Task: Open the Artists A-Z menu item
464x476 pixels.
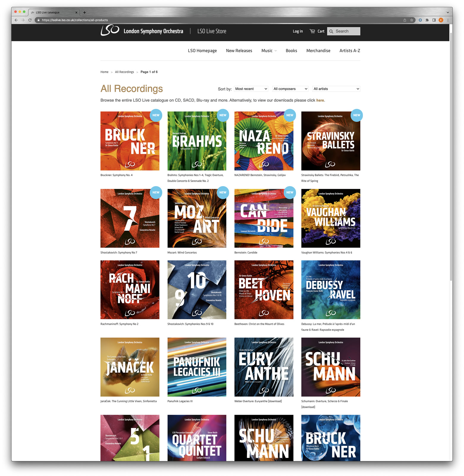Action: tap(350, 51)
